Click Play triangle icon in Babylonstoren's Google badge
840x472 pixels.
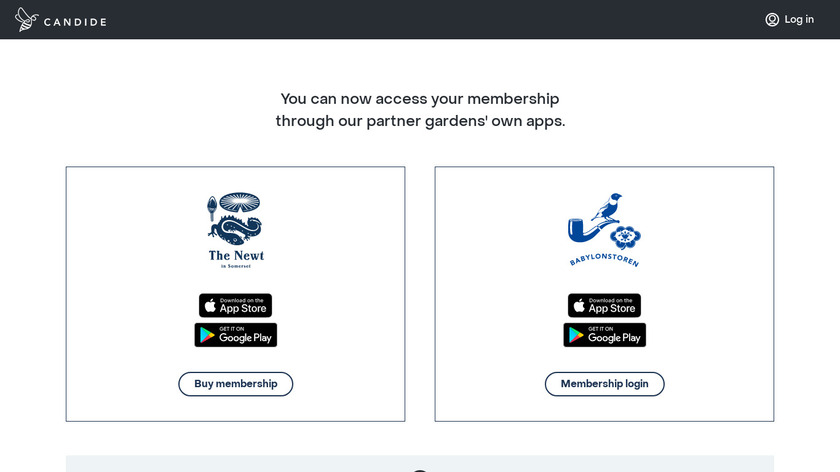[x=575, y=335]
